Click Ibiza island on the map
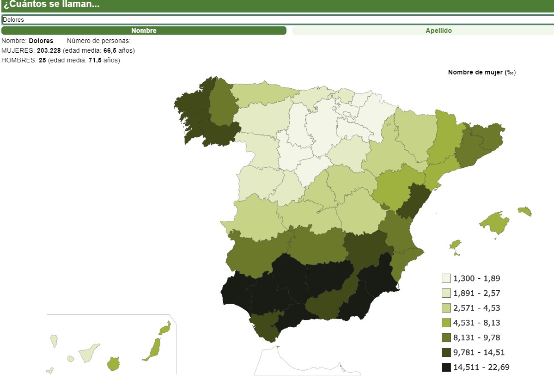The image size is (554, 392). tap(455, 244)
